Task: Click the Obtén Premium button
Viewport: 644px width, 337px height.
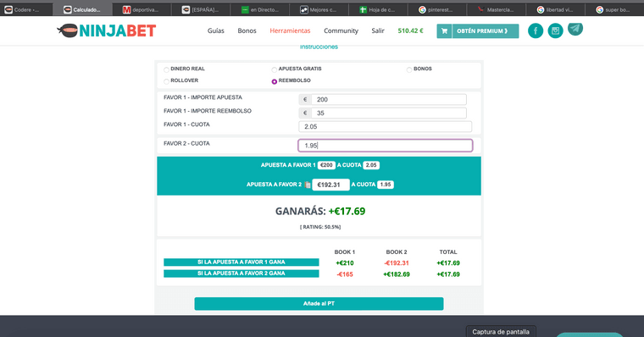Action: click(485, 30)
